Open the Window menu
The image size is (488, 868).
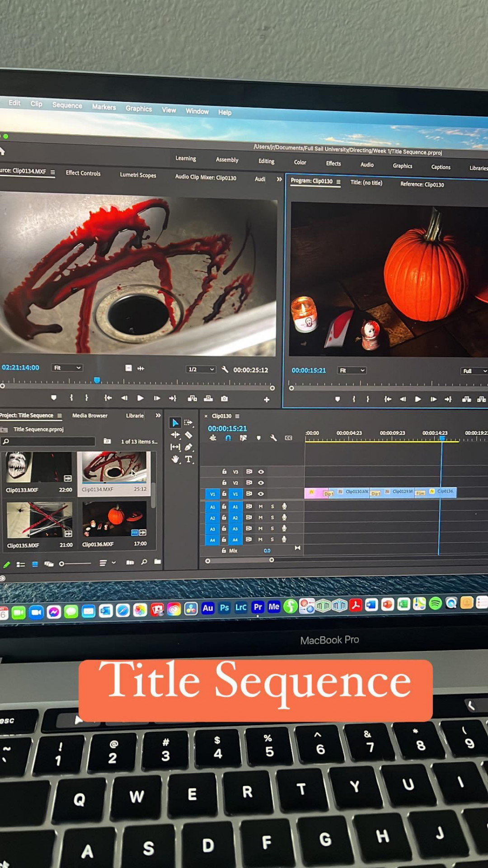(x=197, y=111)
